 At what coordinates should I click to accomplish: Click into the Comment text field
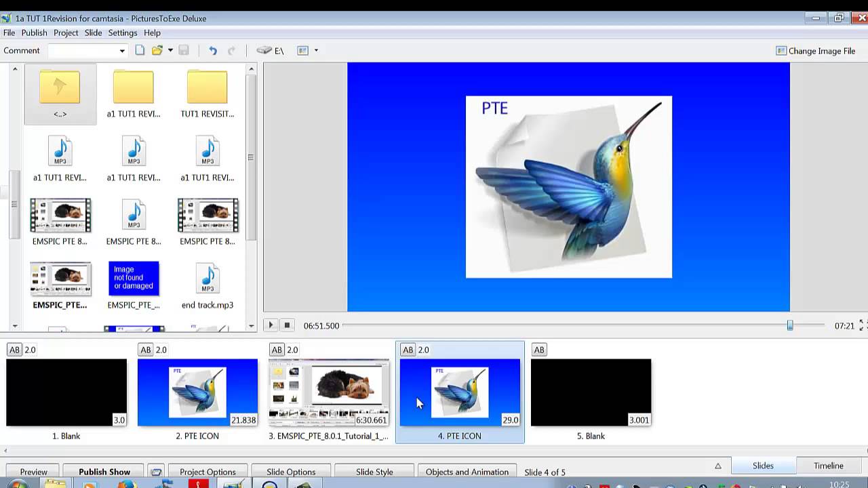83,51
